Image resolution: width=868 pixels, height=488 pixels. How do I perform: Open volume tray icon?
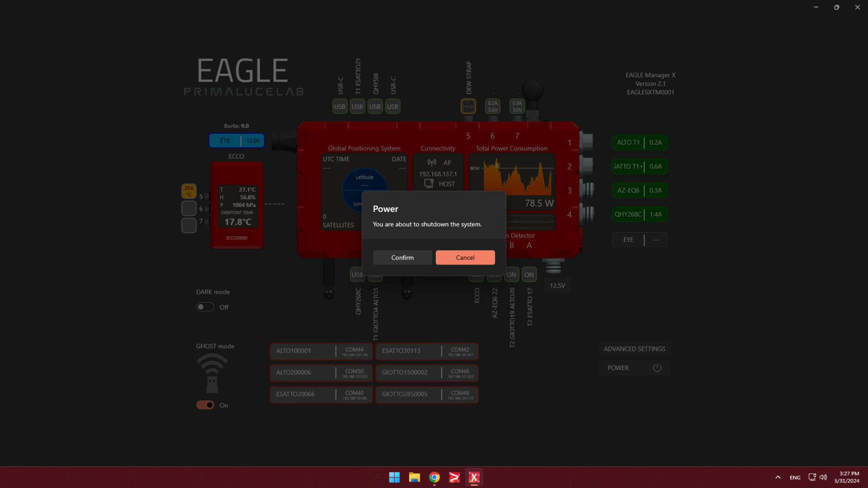pyautogui.click(x=823, y=477)
